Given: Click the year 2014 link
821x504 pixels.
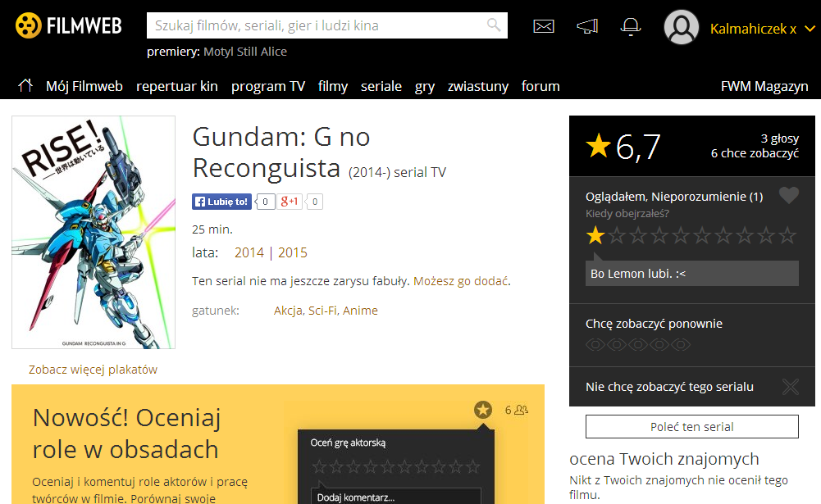Looking at the screenshot, I should click(x=249, y=252).
